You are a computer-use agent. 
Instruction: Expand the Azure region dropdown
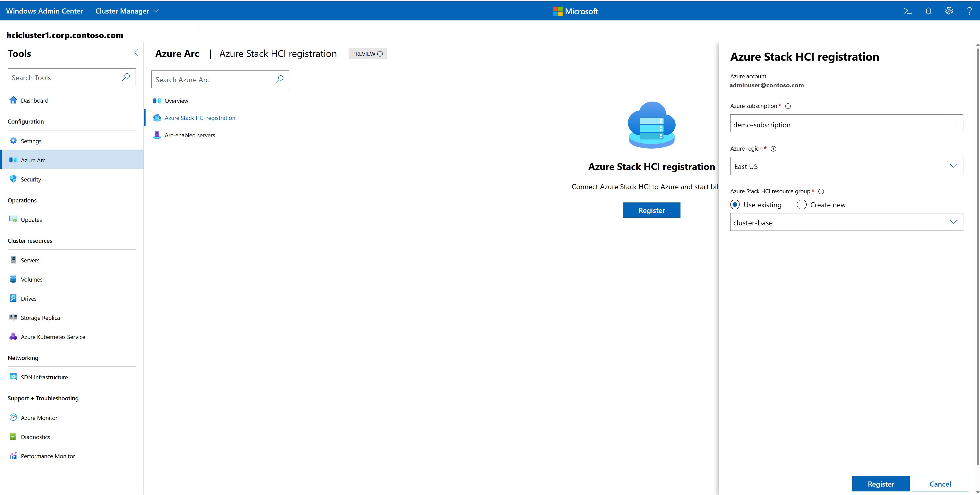coord(953,166)
